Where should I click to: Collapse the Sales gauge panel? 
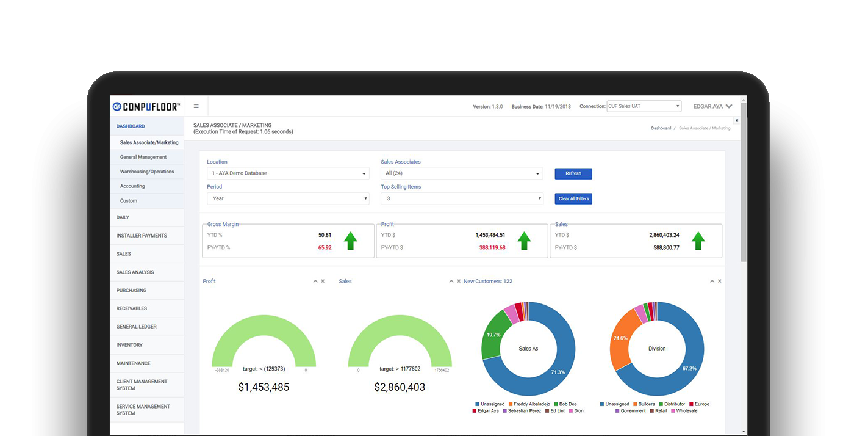(x=451, y=282)
